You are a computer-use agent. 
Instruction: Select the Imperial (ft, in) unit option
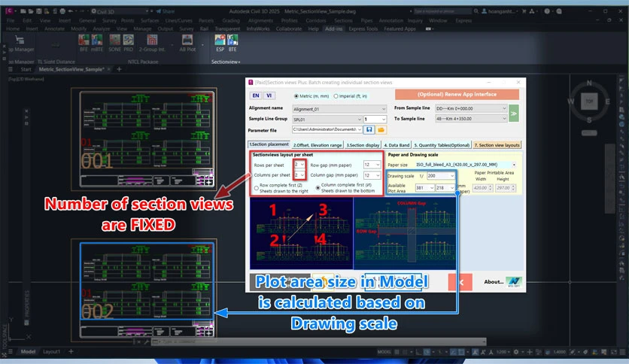(x=350, y=96)
